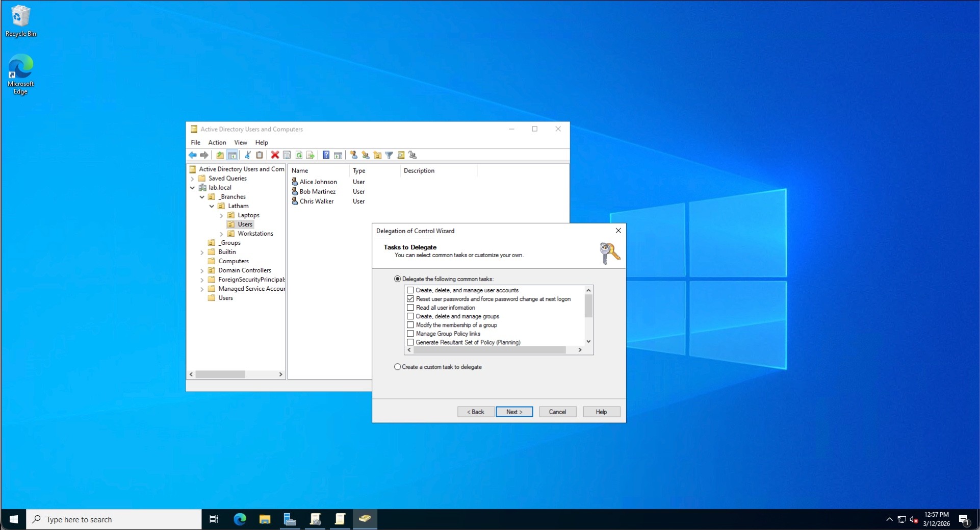Collapse the lab.local domain node

tap(193, 188)
